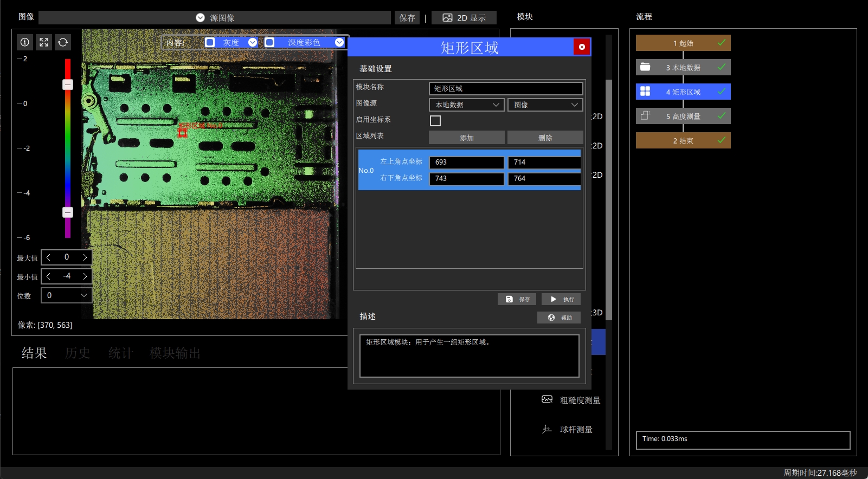
Task: Toggle the 灰度 grayscale checkbox
Action: (x=210, y=42)
